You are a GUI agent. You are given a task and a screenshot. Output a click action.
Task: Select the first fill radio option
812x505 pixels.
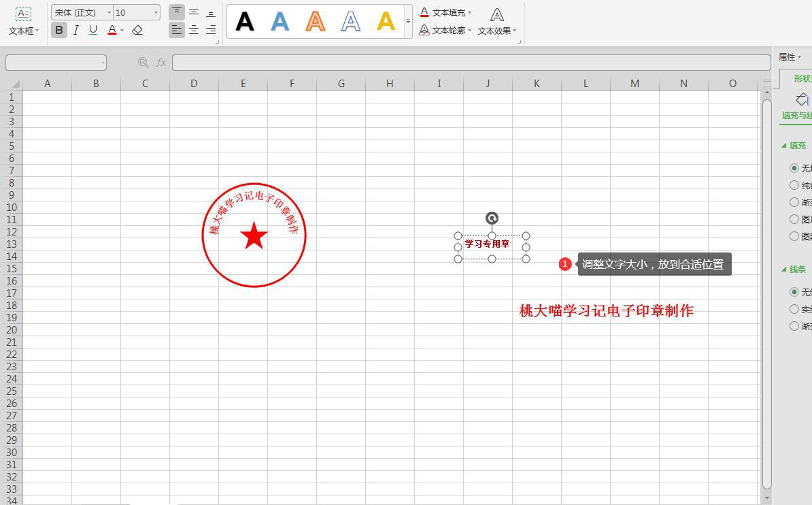(x=794, y=168)
